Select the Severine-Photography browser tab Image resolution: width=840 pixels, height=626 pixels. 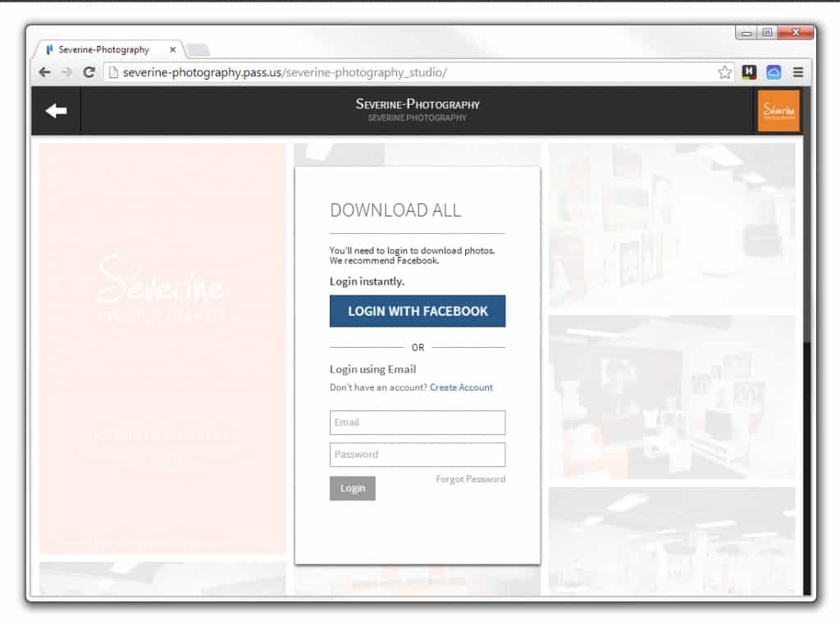[109, 49]
